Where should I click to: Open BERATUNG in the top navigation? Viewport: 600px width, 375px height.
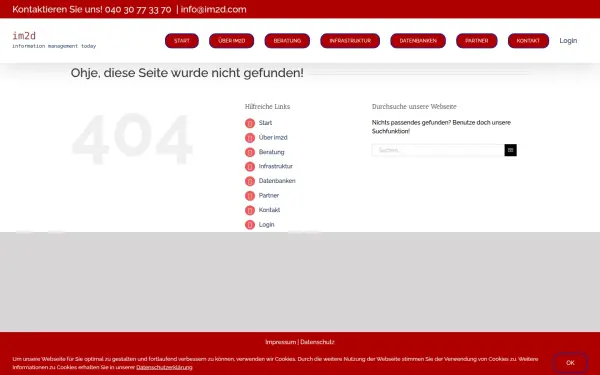click(x=287, y=41)
